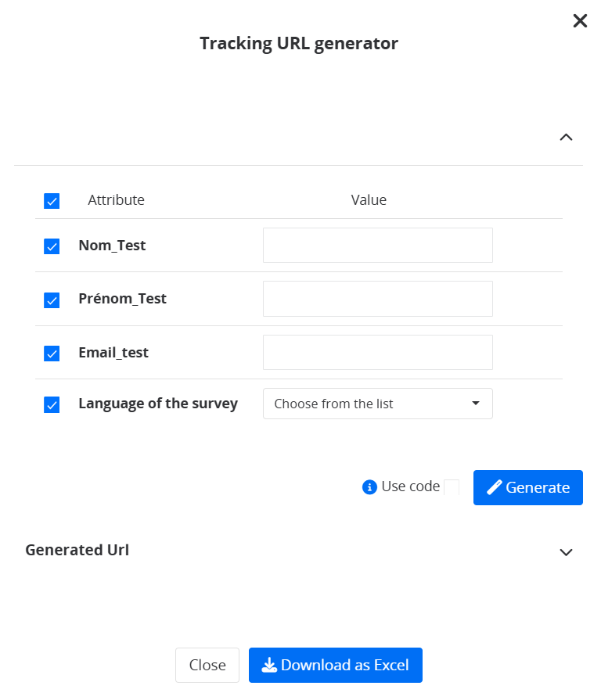Click the pencil icon on Generate button

494,488
